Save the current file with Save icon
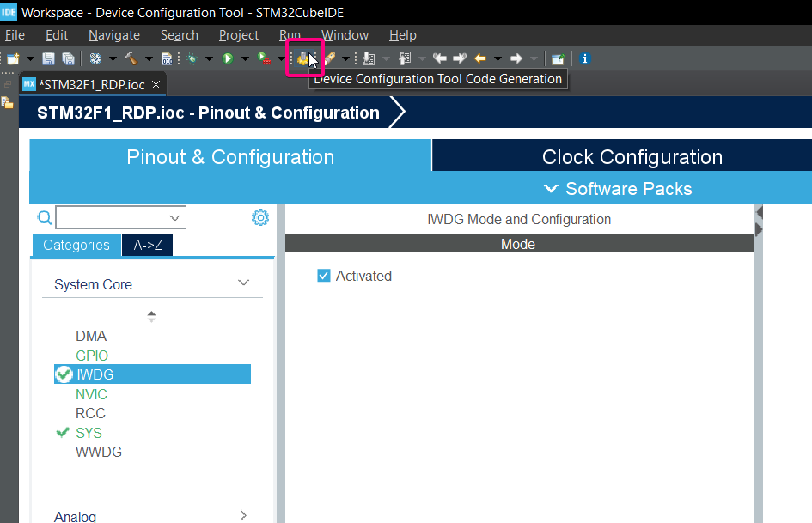This screenshot has width=812, height=523. point(48,58)
